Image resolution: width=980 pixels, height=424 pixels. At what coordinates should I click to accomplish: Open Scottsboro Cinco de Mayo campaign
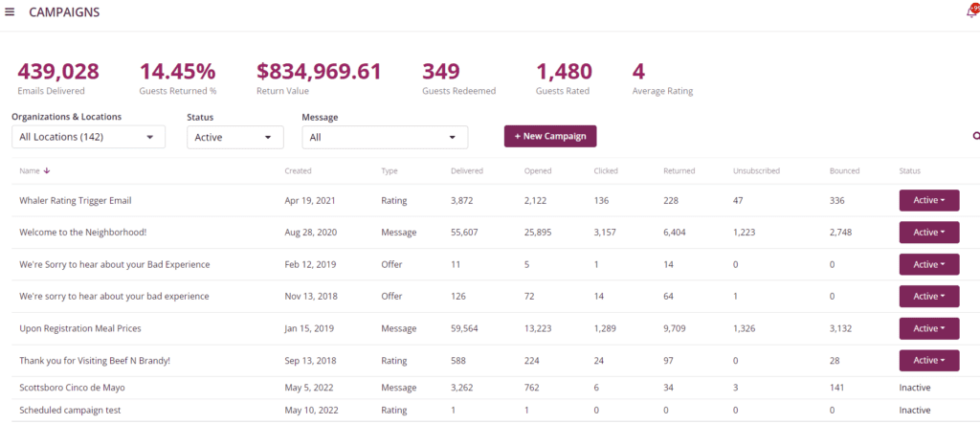coord(72,388)
